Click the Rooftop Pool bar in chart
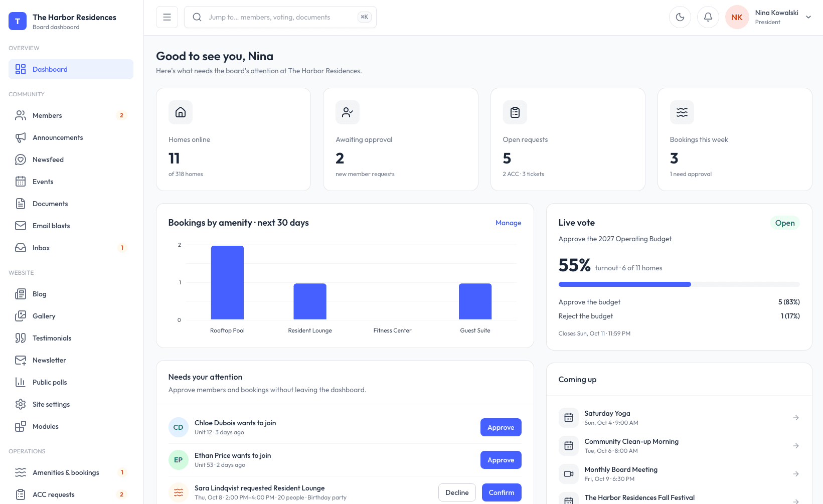Screen dimensions: 823x504 point(227,282)
